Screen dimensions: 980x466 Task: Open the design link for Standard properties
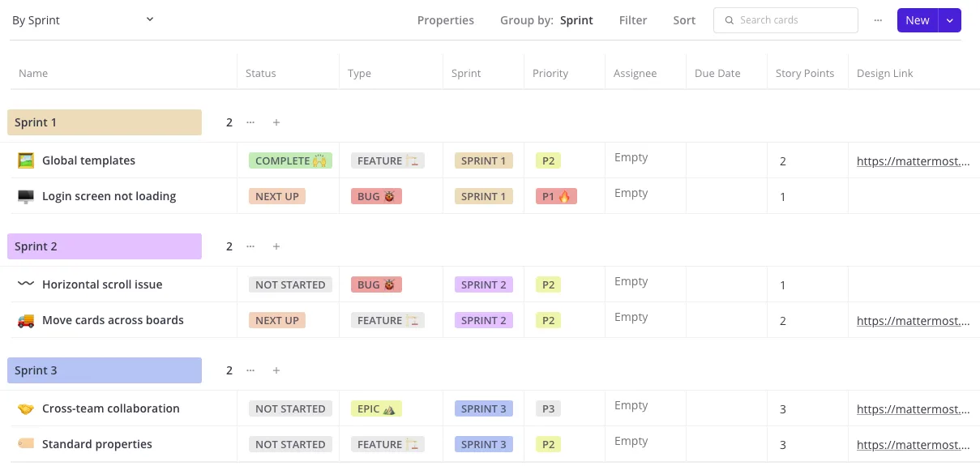(913, 444)
